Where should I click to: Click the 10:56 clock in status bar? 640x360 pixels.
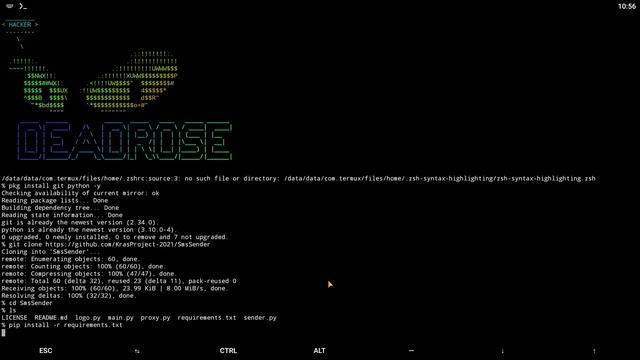(627, 6)
